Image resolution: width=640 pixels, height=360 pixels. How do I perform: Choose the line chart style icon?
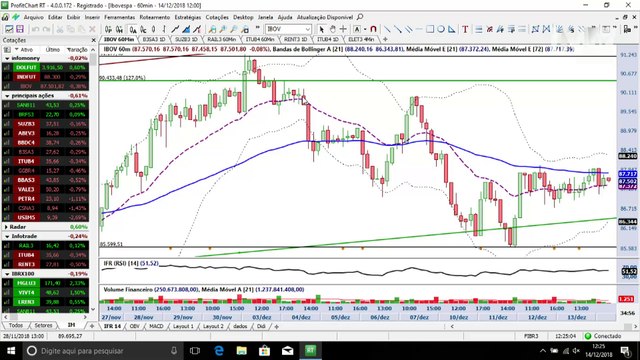175,29
